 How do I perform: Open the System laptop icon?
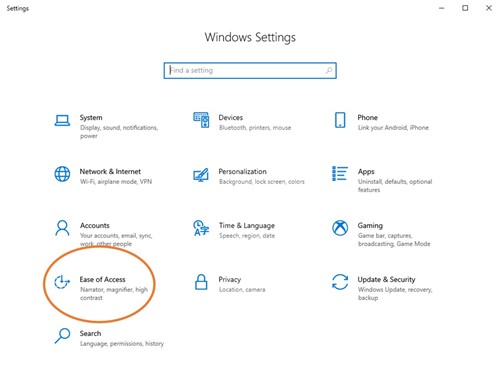(62, 121)
